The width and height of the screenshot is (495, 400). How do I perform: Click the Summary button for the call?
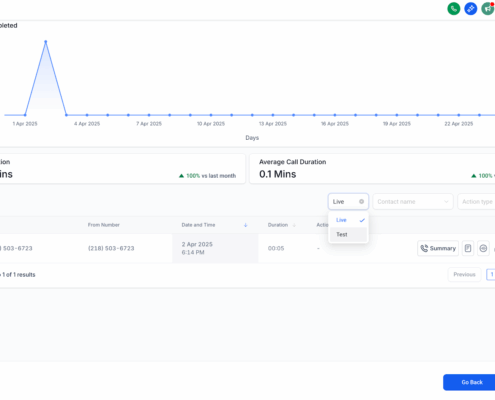(x=438, y=248)
